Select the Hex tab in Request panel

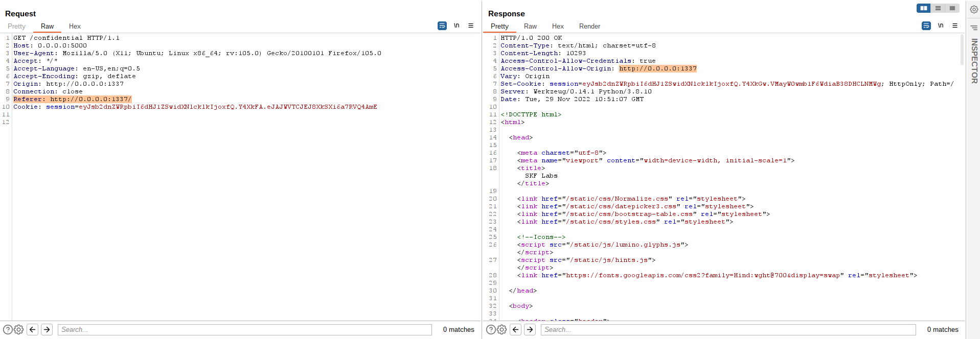[75, 26]
